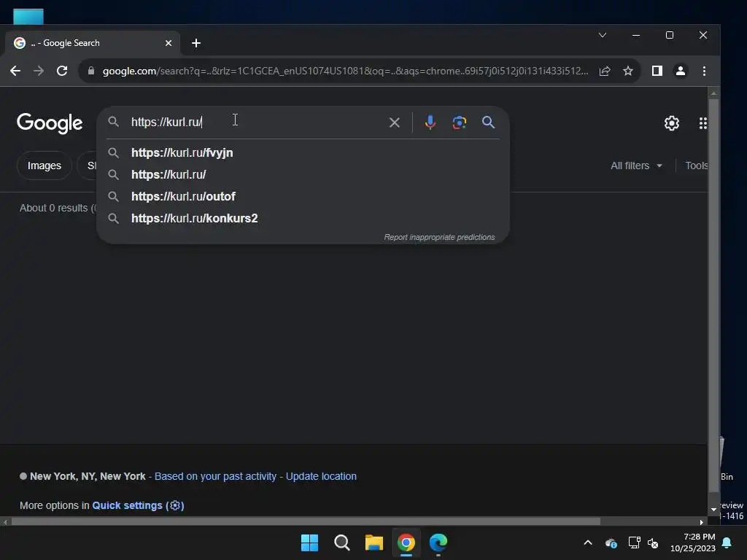This screenshot has width=747, height=560.
Task: Expand the All filters dropdown
Action: pyautogui.click(x=636, y=166)
